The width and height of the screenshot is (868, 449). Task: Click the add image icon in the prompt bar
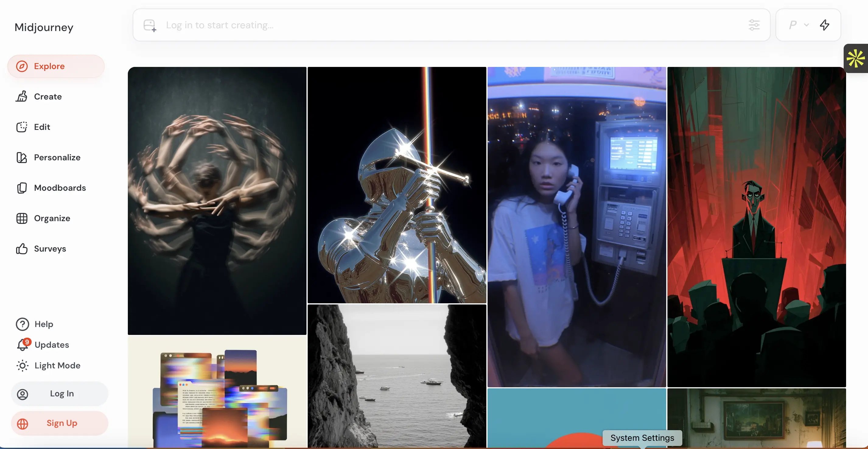coord(150,25)
